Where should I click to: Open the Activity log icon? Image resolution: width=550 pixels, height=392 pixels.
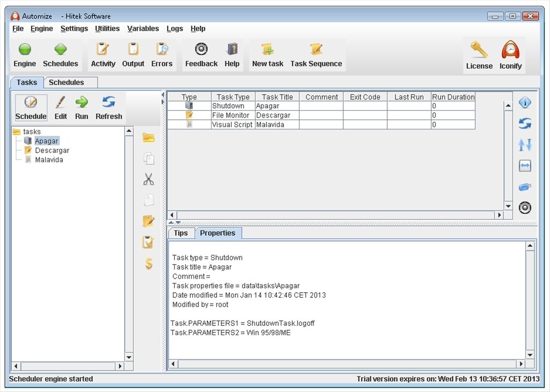(x=103, y=49)
